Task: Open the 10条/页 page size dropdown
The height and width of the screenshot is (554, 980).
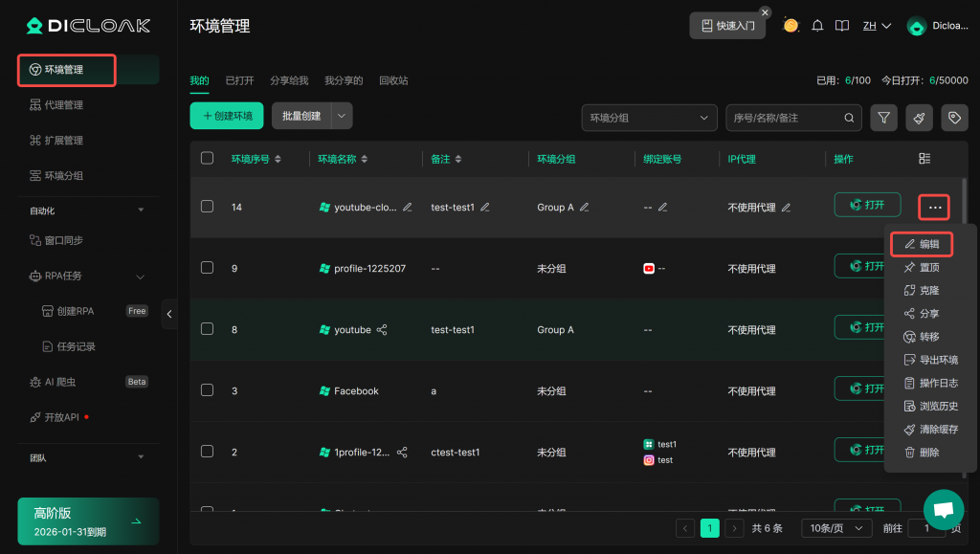Action: click(835, 528)
